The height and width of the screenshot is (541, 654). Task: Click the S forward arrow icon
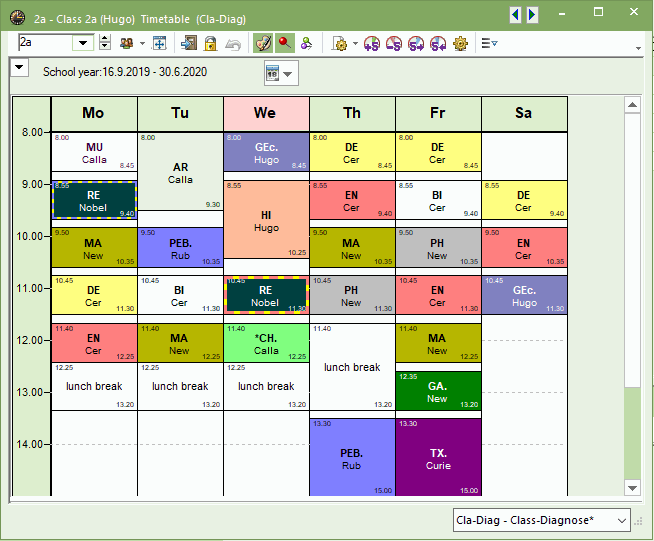pos(416,43)
